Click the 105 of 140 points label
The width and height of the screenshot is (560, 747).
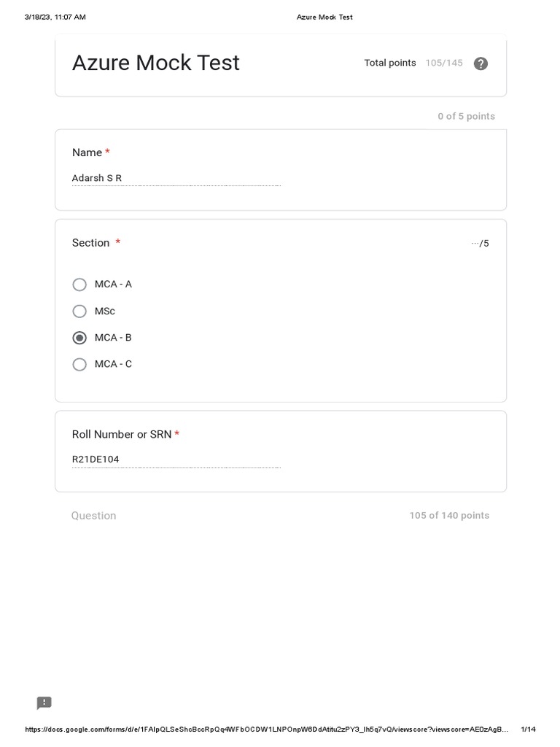tap(449, 516)
